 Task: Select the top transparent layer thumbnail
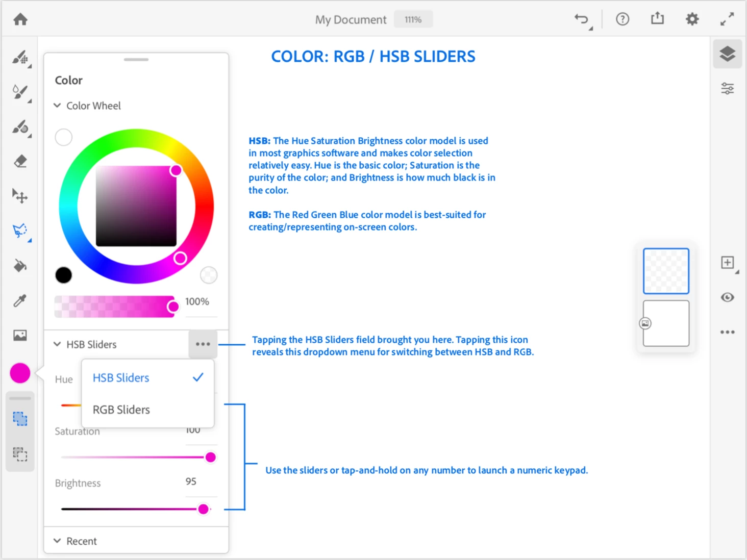point(666,271)
